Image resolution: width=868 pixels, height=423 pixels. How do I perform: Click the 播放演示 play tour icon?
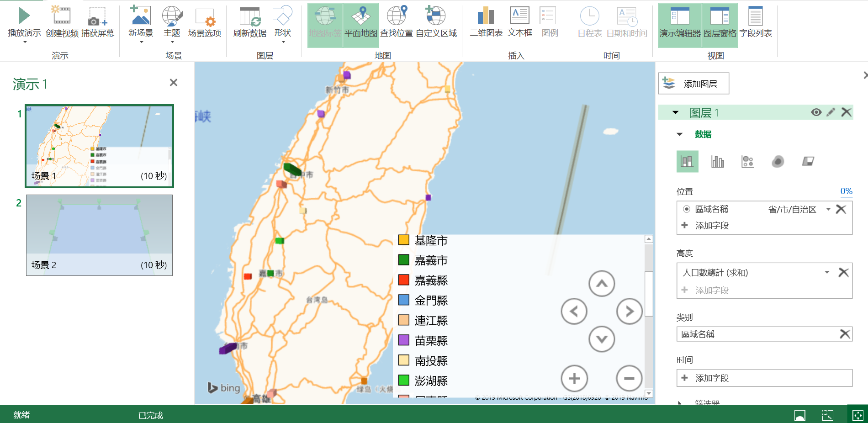click(24, 16)
